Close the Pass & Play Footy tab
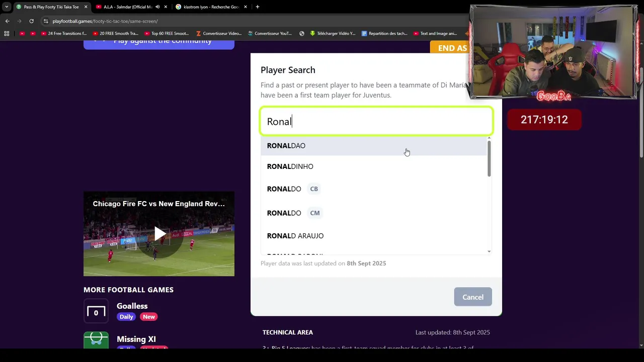This screenshot has width=644, height=362. tap(86, 7)
